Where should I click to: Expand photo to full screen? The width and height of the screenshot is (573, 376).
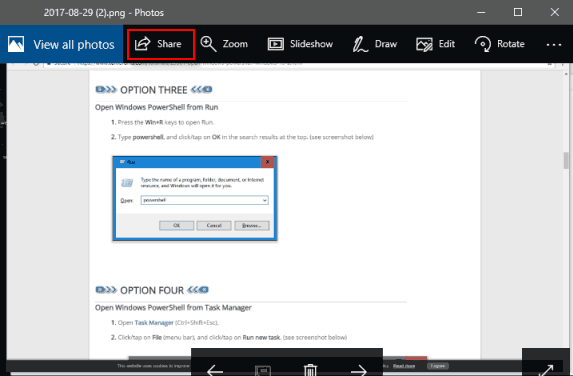pyautogui.click(x=546, y=369)
